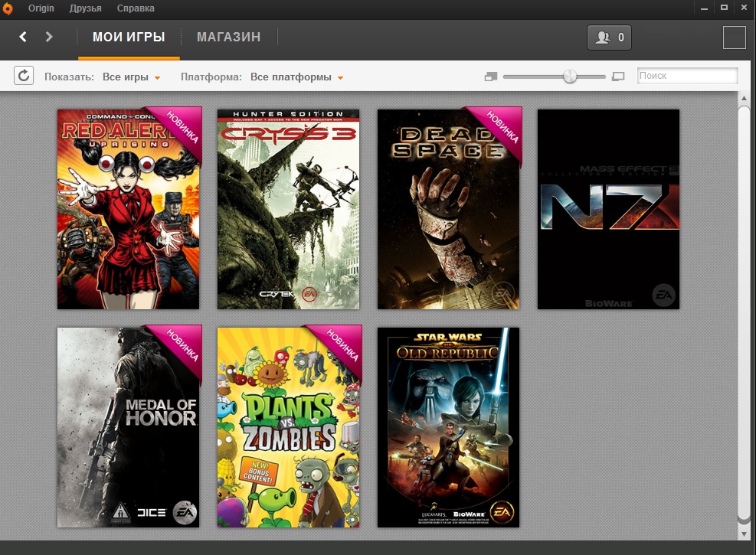Viewport: 756px width, 555px height.
Task: Switch to the МАГАЗИН tab
Action: [x=228, y=37]
